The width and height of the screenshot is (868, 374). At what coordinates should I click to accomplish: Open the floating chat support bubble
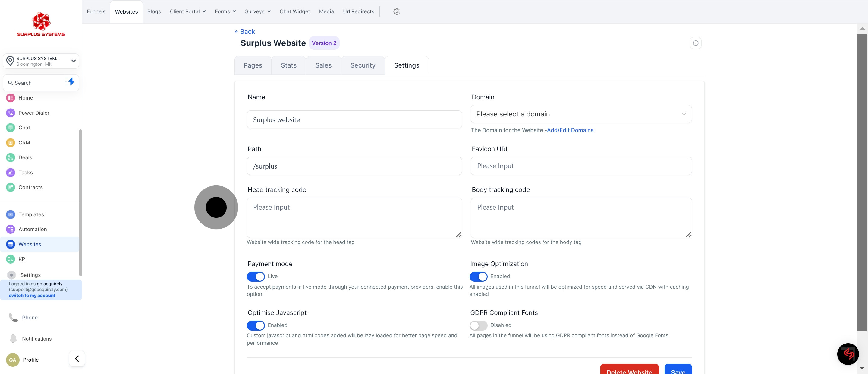848,354
